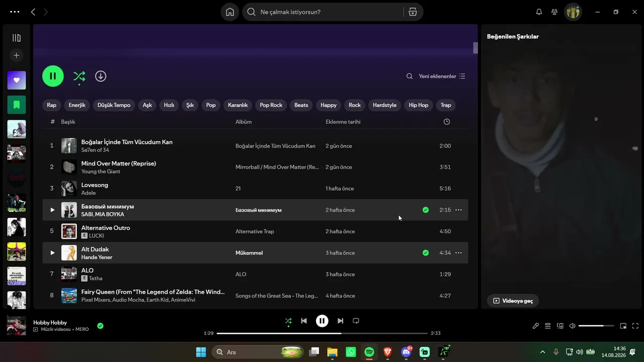Open the Windows Start menu
644x362 pixels.
point(201,352)
